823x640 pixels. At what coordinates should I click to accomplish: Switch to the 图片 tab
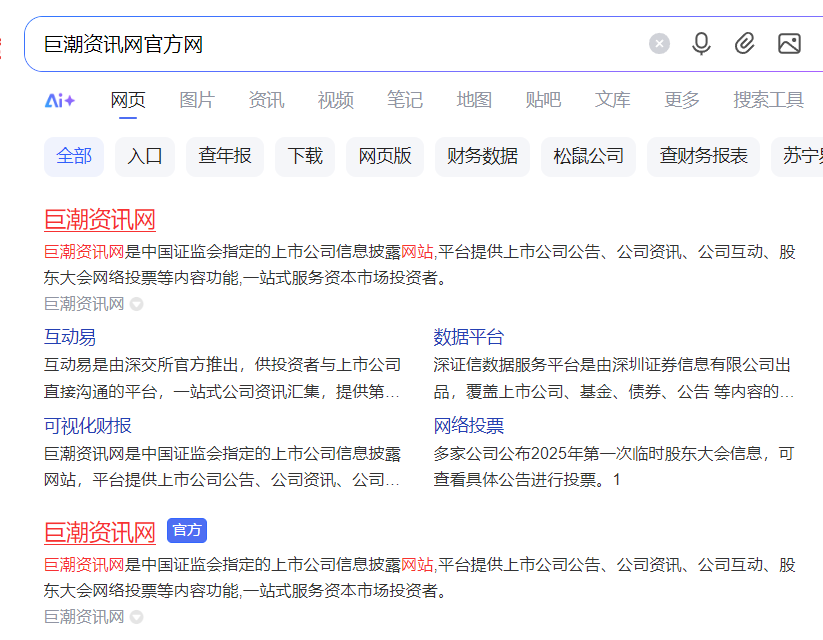197,100
